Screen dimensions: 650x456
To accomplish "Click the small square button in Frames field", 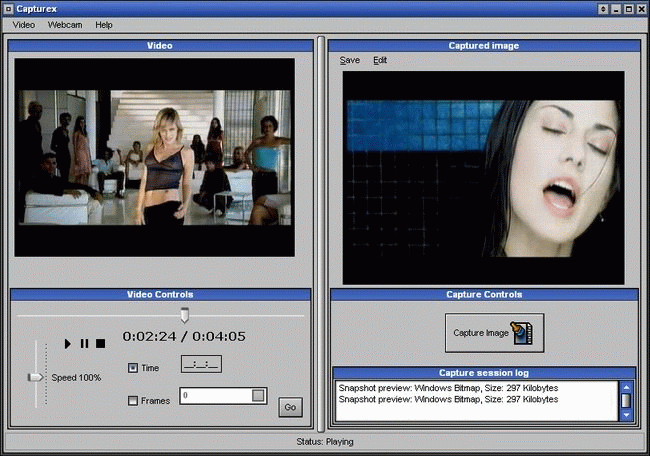I will coord(258,396).
